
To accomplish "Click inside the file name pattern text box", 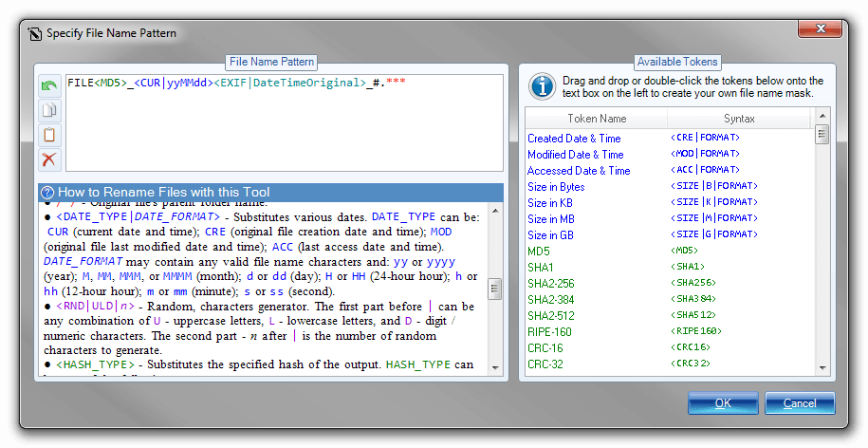I will pyautogui.click(x=275, y=123).
